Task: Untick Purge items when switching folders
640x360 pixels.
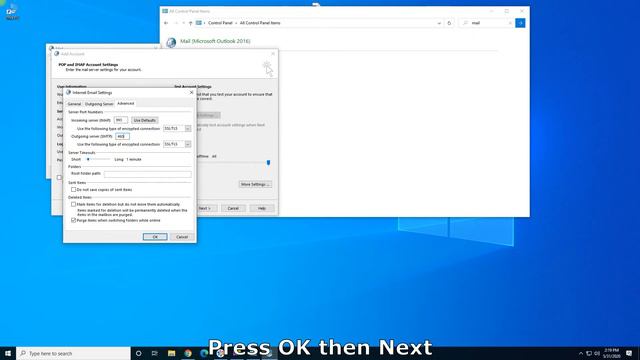Action: (x=73, y=220)
